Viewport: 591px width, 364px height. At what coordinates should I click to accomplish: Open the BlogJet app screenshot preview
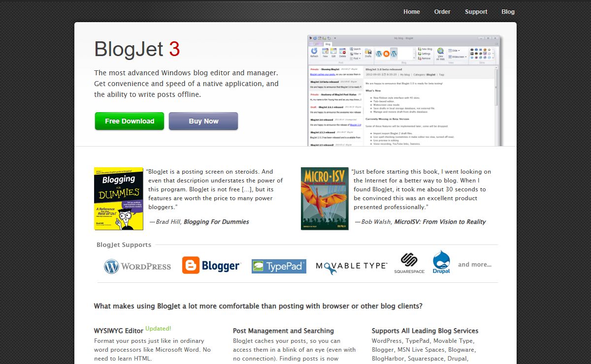(x=404, y=91)
